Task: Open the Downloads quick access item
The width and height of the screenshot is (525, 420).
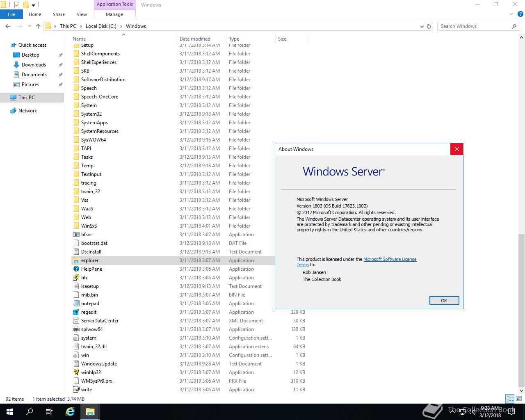Action: [x=34, y=65]
